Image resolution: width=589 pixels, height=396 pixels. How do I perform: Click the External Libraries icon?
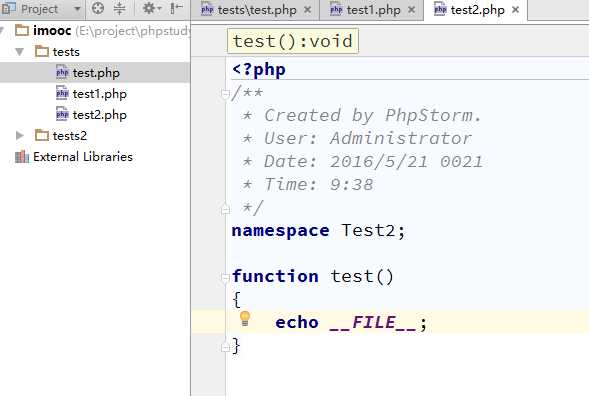pyautogui.click(x=22, y=157)
